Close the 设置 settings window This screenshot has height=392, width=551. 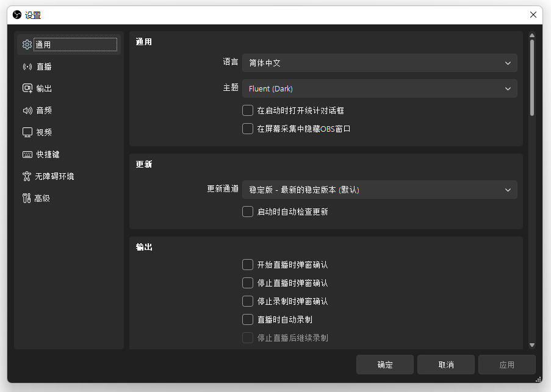click(533, 15)
